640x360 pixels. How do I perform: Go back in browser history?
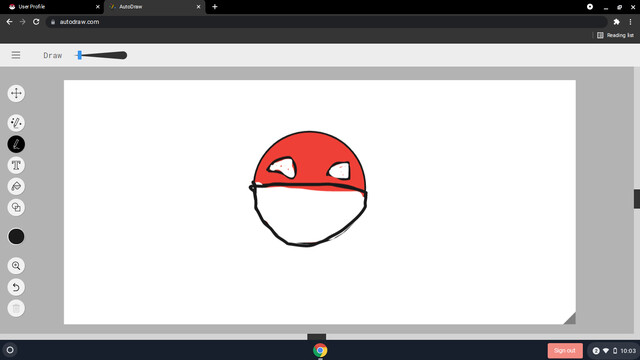click(x=9, y=22)
